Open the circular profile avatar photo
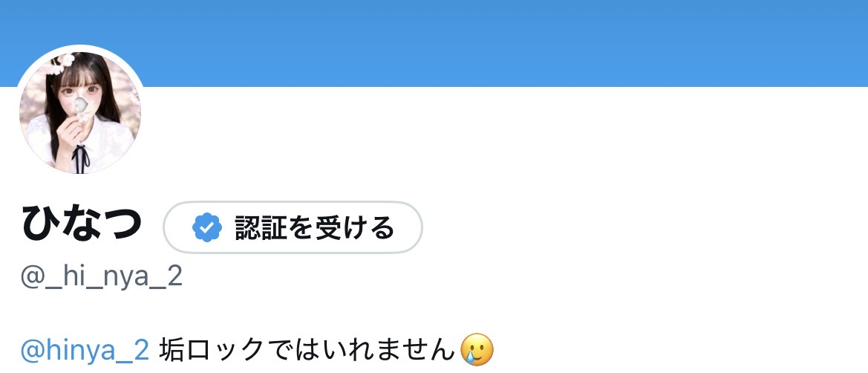The width and height of the screenshot is (868, 373). click(x=80, y=112)
